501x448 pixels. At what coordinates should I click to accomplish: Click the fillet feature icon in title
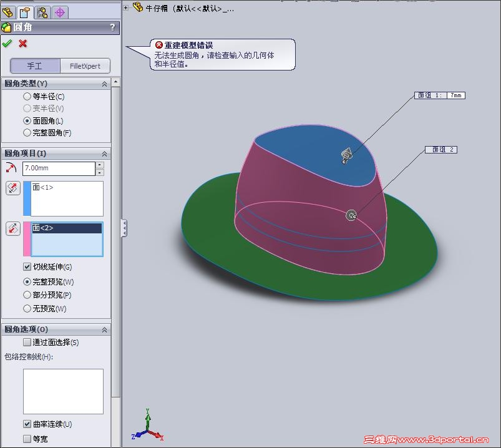(x=6, y=27)
